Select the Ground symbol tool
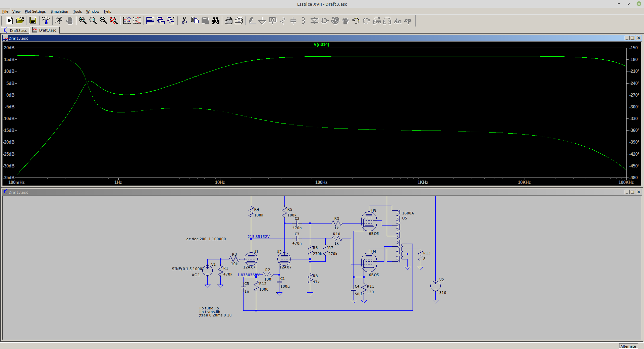644x349 pixels. coord(262,21)
